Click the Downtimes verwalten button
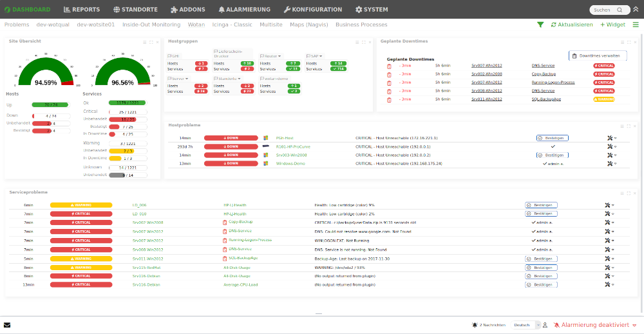This screenshot has height=334, width=644. point(597,56)
